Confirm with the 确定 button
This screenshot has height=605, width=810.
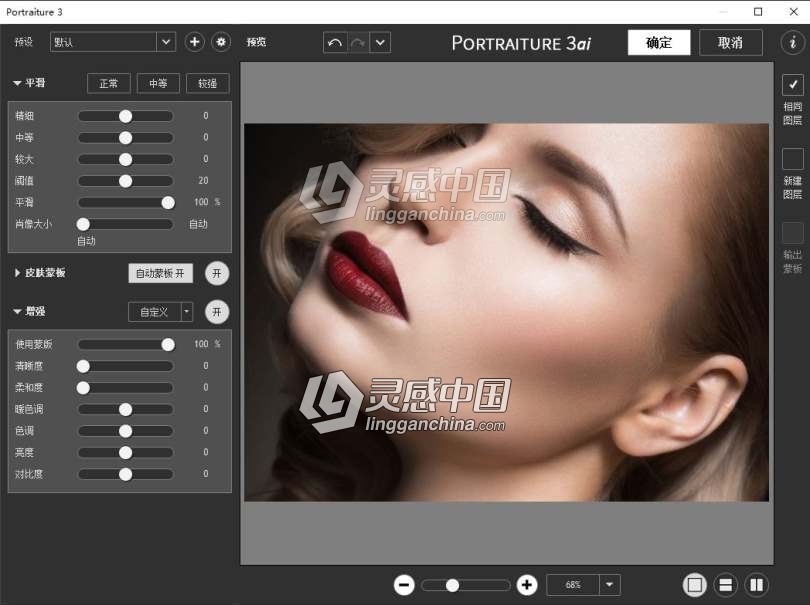point(659,42)
